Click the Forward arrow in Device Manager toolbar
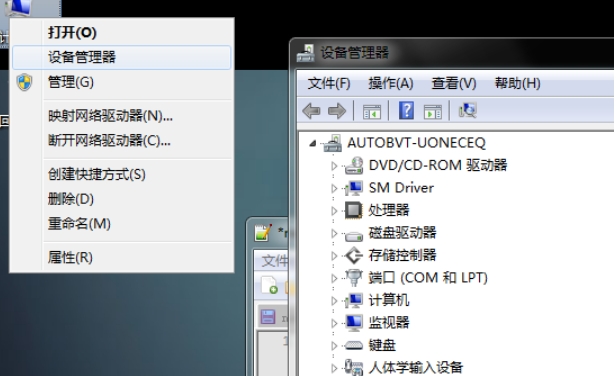The width and height of the screenshot is (616, 376). 337,111
